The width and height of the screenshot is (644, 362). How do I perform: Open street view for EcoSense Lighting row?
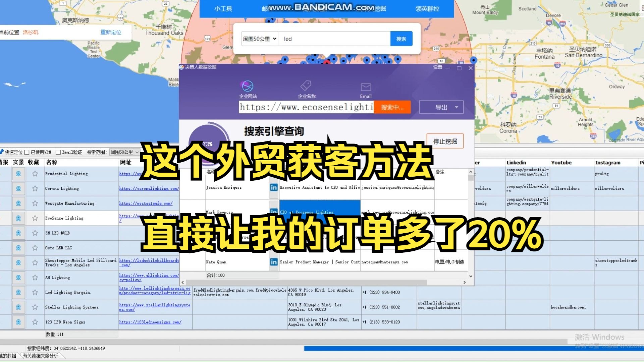(x=18, y=218)
